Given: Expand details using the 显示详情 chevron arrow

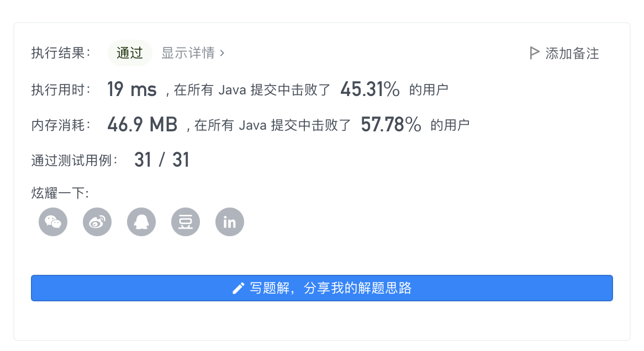Looking at the screenshot, I should pyautogui.click(x=222, y=53).
